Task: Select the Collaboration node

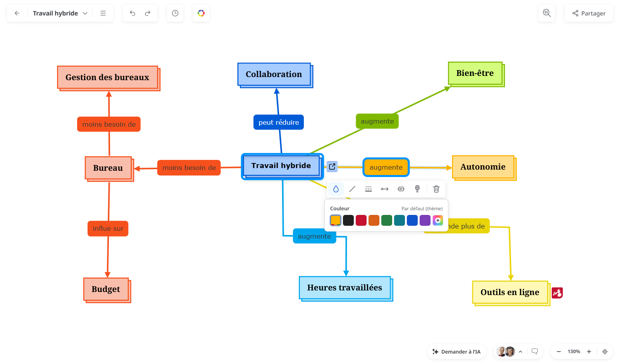Action: [275, 75]
